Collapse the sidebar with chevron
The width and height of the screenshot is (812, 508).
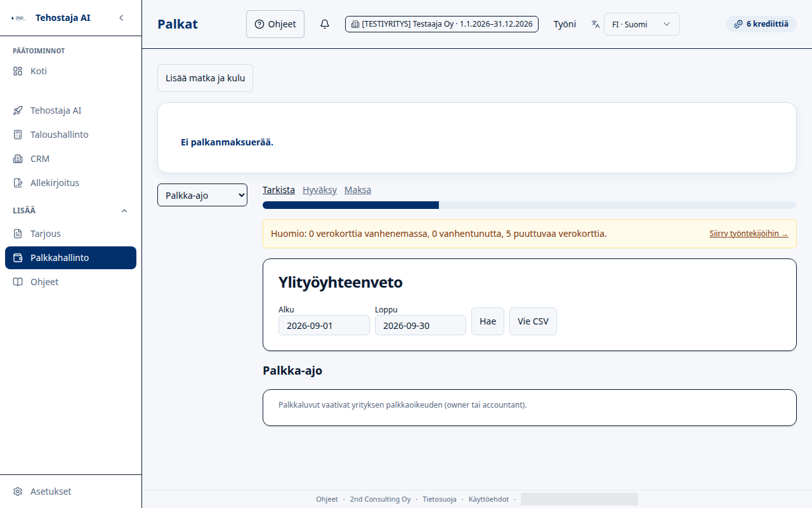(121, 18)
